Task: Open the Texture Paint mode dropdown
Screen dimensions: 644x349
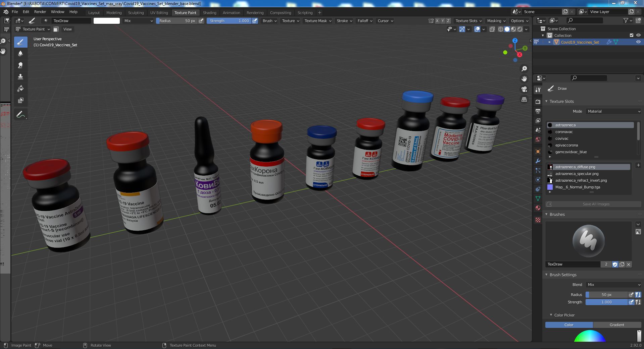Action: tap(33, 29)
